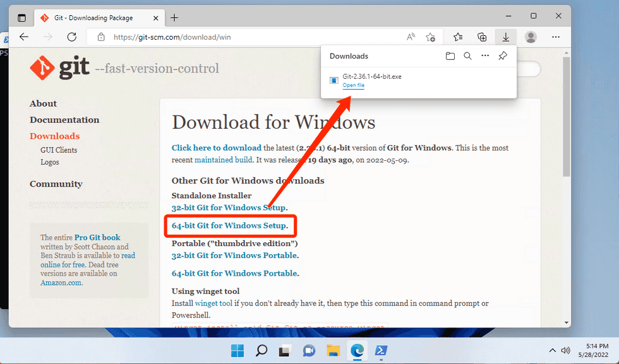
Task: Pin the Downloads panel
Action: coord(503,56)
